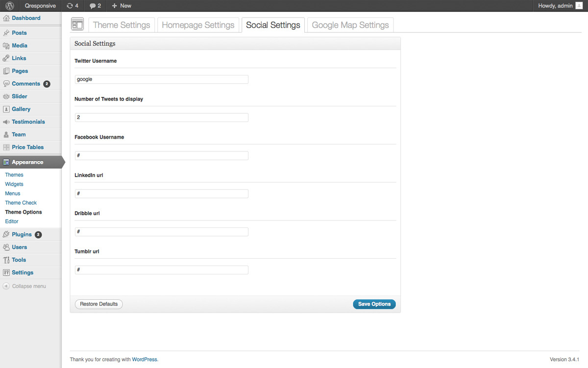
Task: Click the WordPress logo in admin bar
Action: (x=10, y=6)
